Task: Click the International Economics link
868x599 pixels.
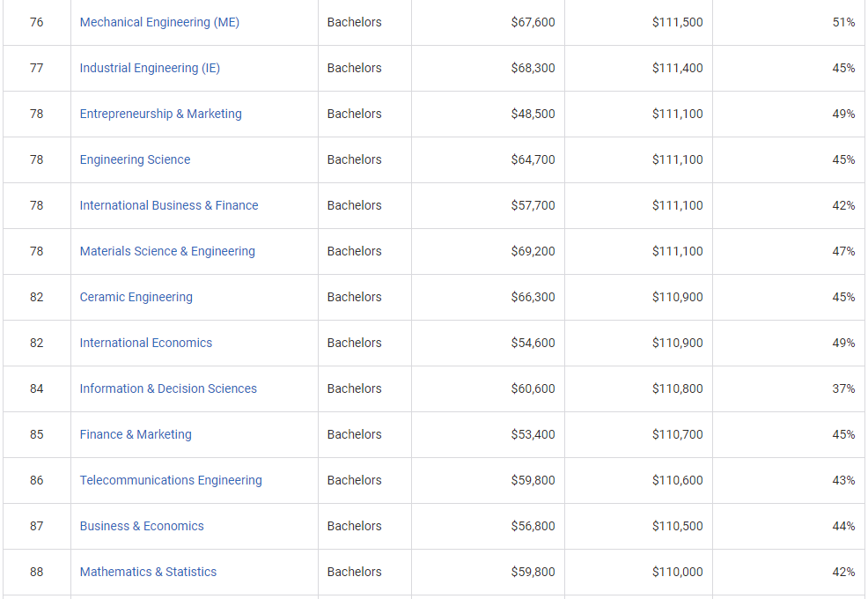Action: pyautogui.click(x=146, y=343)
